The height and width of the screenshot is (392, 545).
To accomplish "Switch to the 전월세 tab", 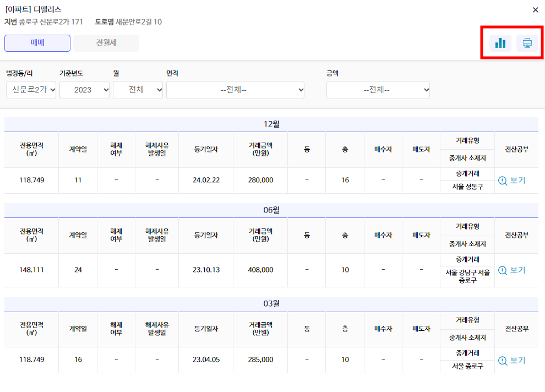I will pyautogui.click(x=106, y=43).
